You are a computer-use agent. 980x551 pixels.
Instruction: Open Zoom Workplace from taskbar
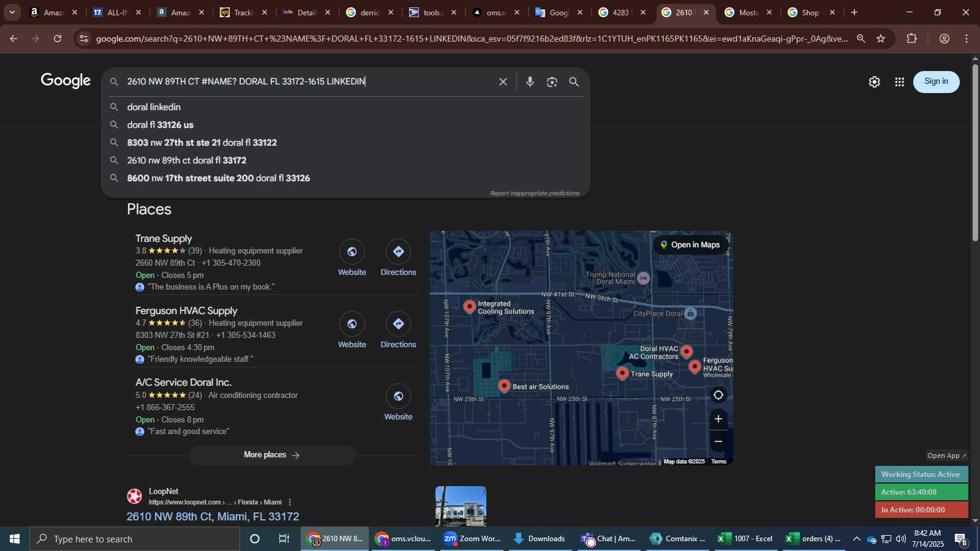point(473,539)
